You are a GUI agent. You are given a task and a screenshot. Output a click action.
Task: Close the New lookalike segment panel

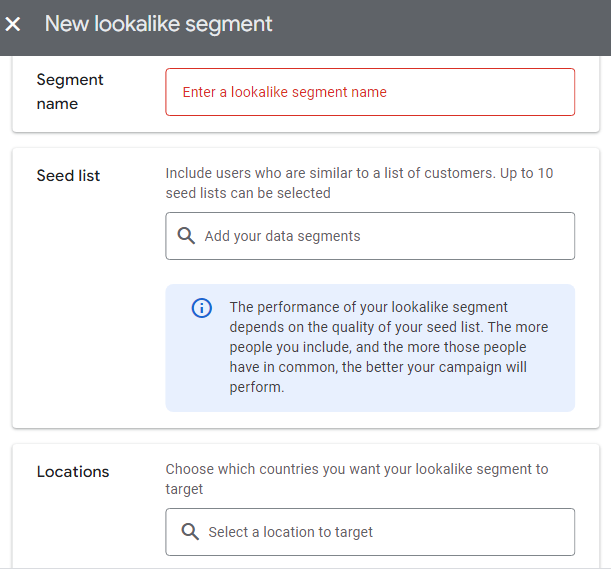click(13, 24)
